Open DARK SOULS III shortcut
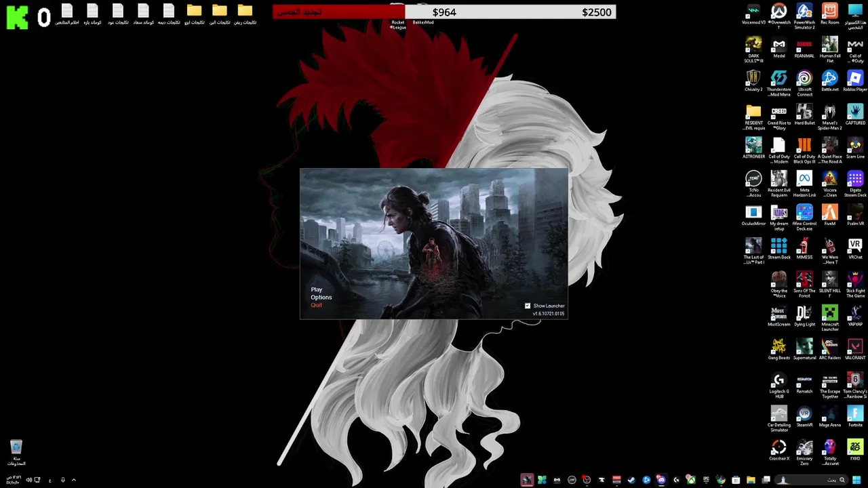Screen dimensions: 868x488 (x=753, y=49)
